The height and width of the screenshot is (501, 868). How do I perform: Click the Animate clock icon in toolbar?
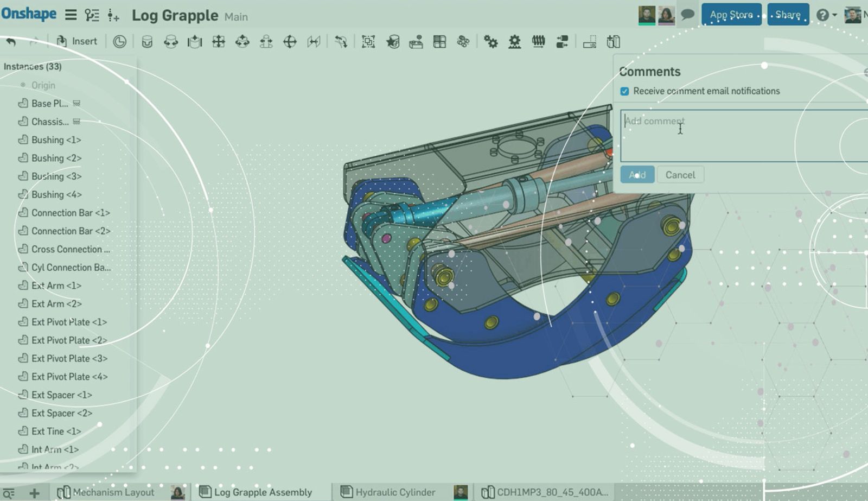(119, 42)
